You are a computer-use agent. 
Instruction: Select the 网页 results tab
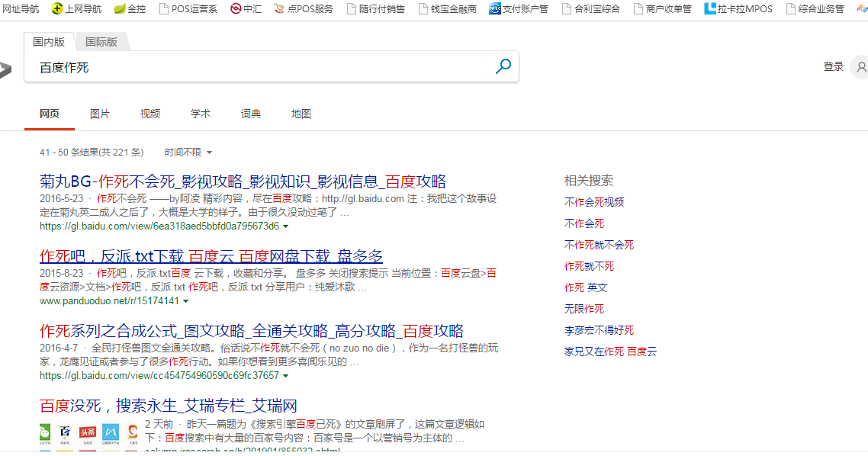click(x=50, y=114)
